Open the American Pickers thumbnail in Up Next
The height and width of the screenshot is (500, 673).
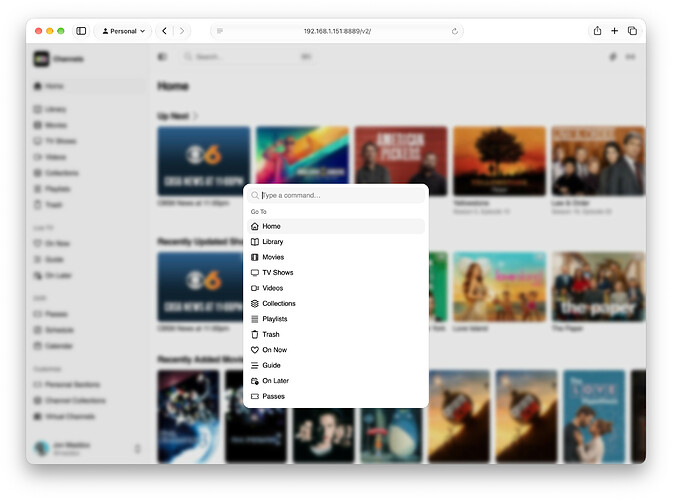tap(401, 155)
